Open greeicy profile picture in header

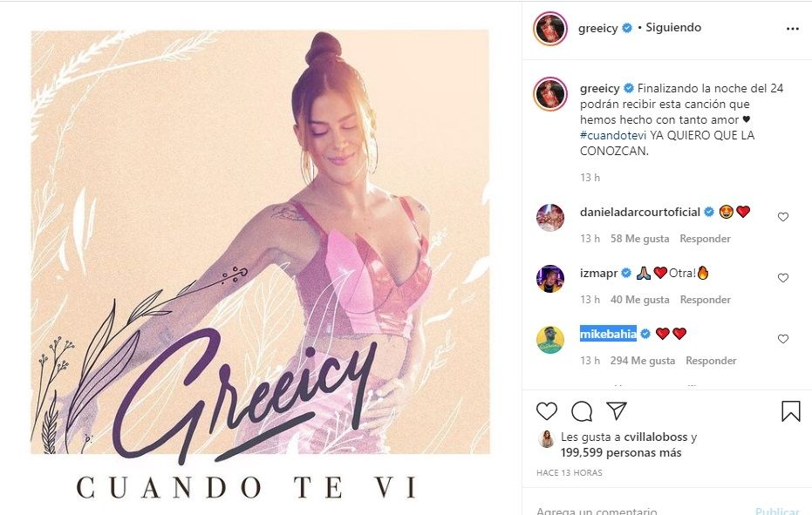[550, 29]
